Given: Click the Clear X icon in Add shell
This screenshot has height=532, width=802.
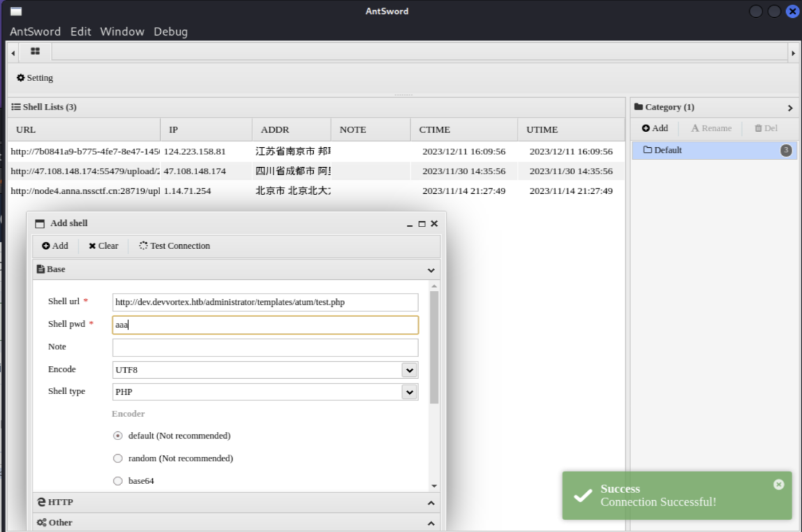Looking at the screenshot, I should [93, 246].
